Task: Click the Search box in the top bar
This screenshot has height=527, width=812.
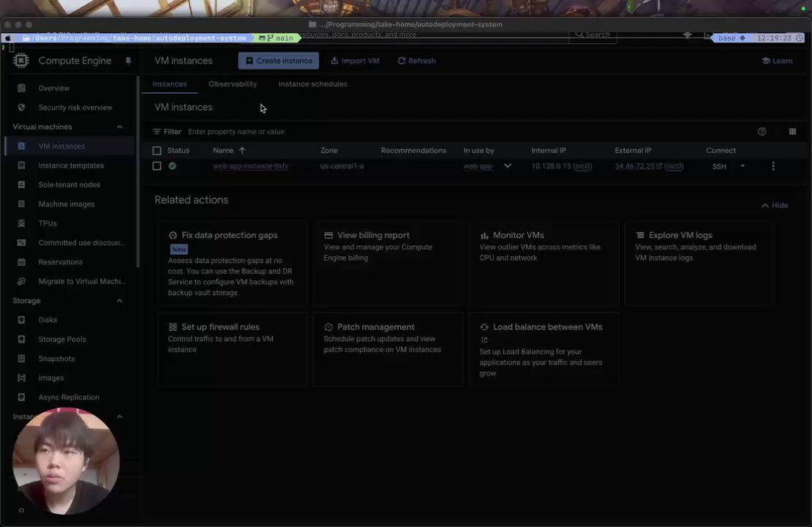Action: tap(593, 34)
